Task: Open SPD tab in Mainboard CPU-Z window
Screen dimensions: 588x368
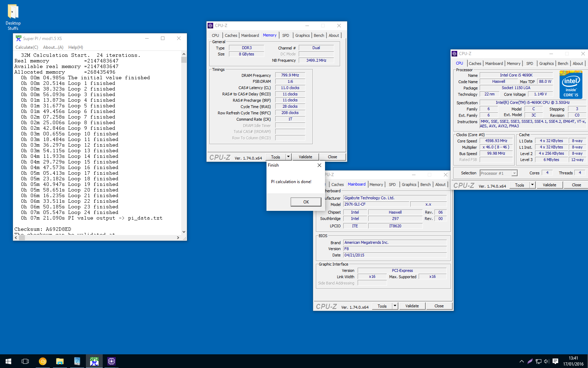Action: tap(392, 185)
